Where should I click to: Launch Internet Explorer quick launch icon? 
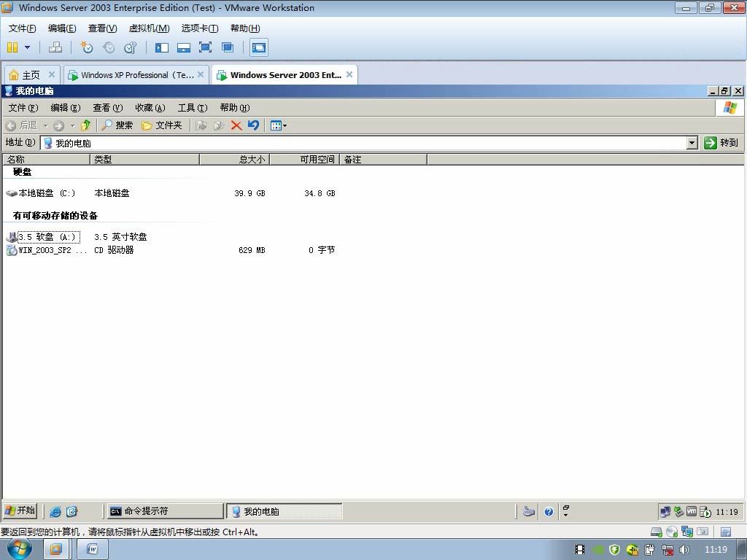pyautogui.click(x=55, y=511)
